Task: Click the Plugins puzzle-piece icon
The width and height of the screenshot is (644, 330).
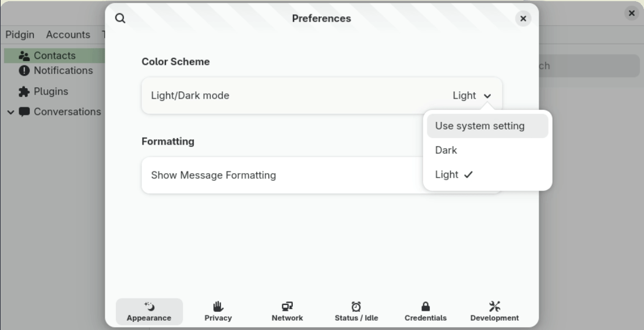Action: (25, 92)
